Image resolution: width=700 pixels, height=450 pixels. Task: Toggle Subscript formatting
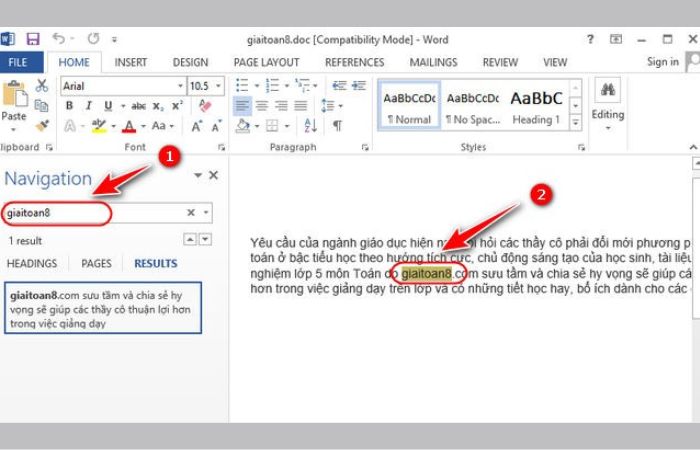[x=158, y=106]
